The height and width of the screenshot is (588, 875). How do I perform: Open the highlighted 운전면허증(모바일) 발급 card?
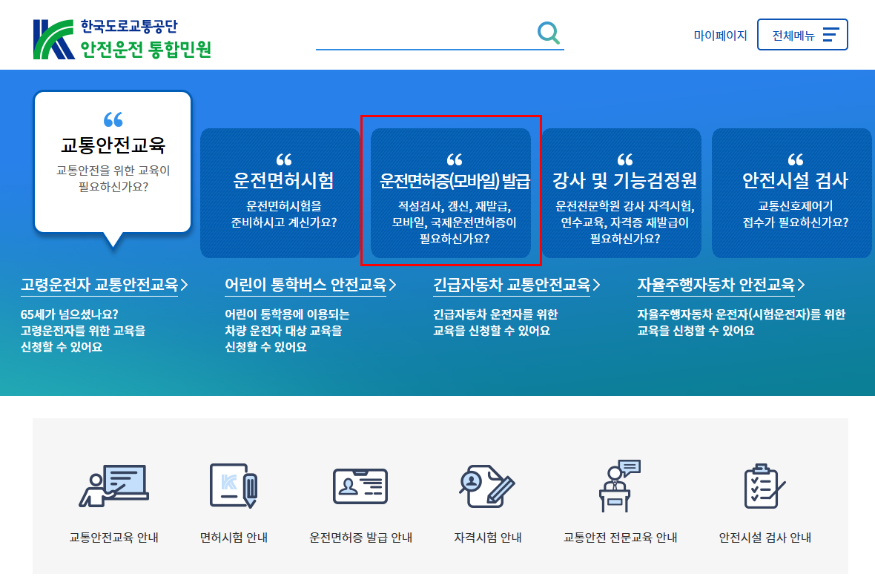(x=451, y=193)
